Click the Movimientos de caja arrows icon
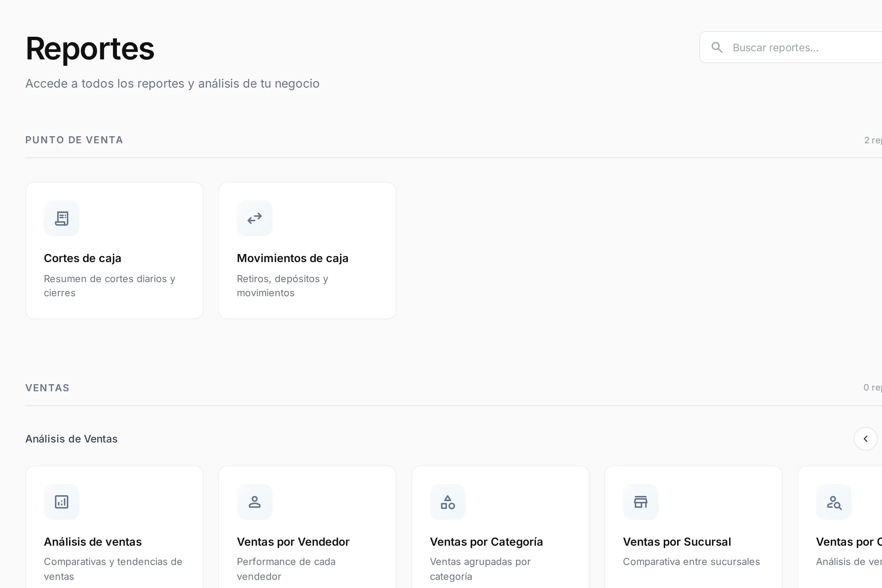Image resolution: width=882 pixels, height=588 pixels. click(255, 218)
